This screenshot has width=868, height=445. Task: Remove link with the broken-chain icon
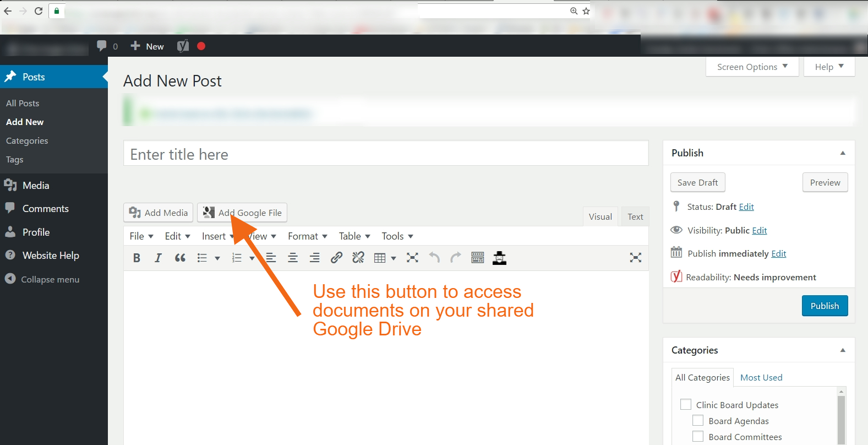[x=358, y=258]
